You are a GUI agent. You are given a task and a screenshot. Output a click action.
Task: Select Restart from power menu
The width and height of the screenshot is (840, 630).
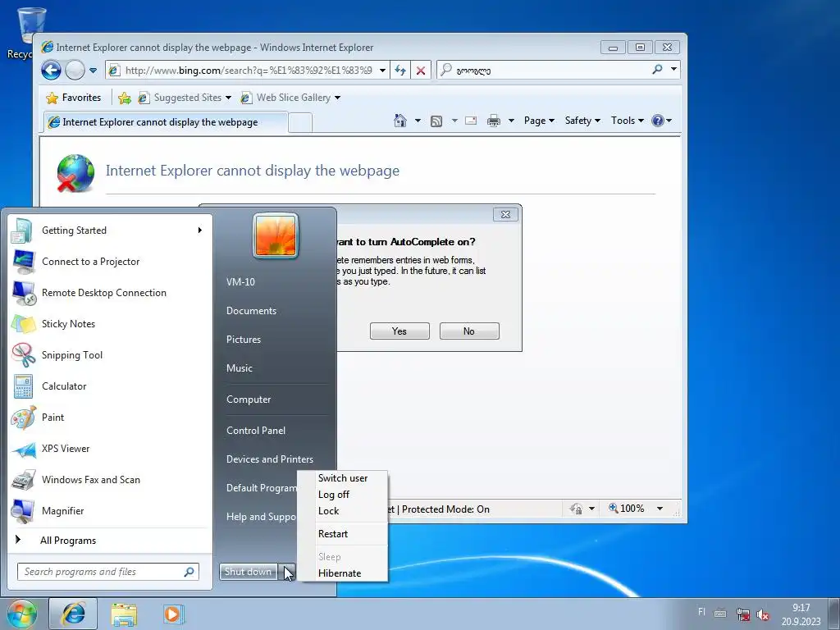(343, 534)
